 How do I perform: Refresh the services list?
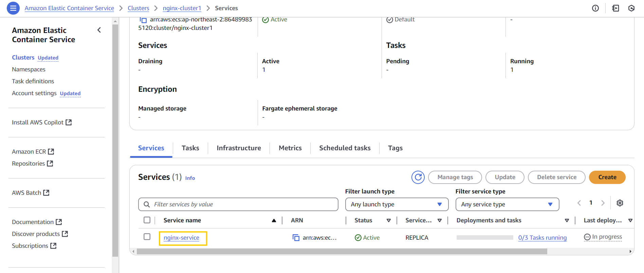(418, 177)
